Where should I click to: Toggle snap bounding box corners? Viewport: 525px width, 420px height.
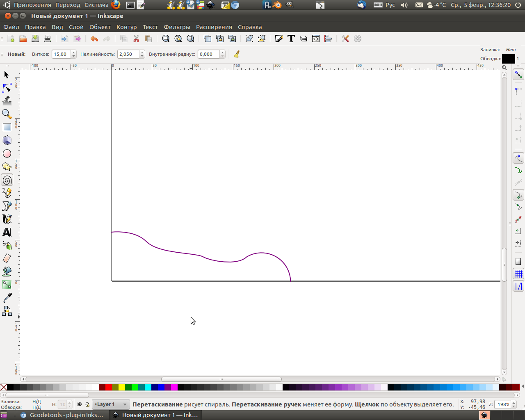click(x=518, y=90)
